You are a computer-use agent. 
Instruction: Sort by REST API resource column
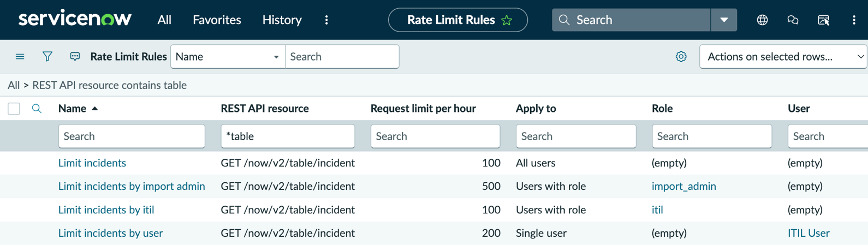point(265,109)
